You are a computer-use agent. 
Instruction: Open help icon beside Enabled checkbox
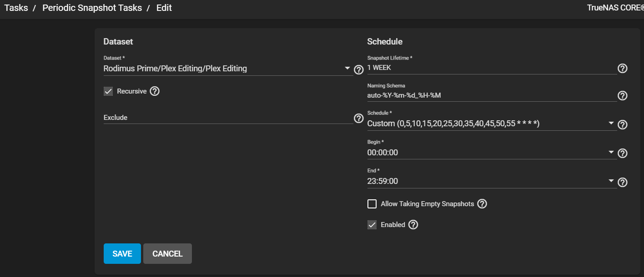pyautogui.click(x=413, y=225)
